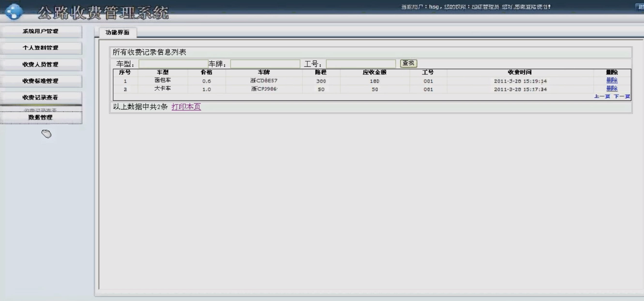This screenshot has width=644, height=301.
Task: Select 收费人员管理 in the sidebar
Action: point(41,64)
